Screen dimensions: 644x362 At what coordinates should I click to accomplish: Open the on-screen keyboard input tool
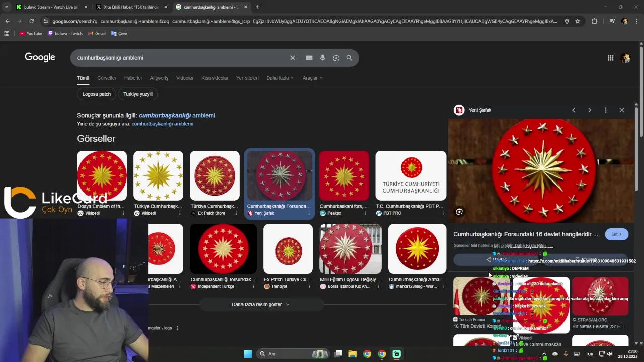(309, 58)
